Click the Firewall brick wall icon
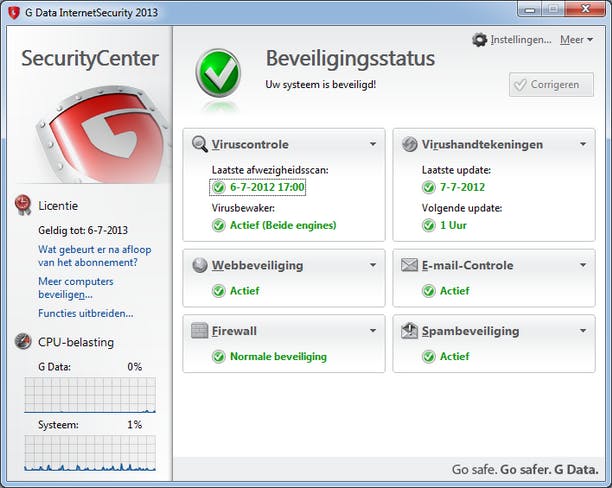This screenshot has width=612, height=488. (x=199, y=331)
